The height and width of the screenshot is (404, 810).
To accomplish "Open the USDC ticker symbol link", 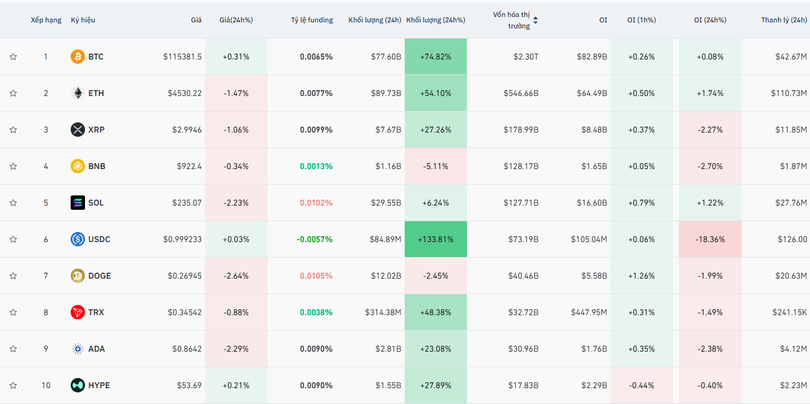I will 99,239.
